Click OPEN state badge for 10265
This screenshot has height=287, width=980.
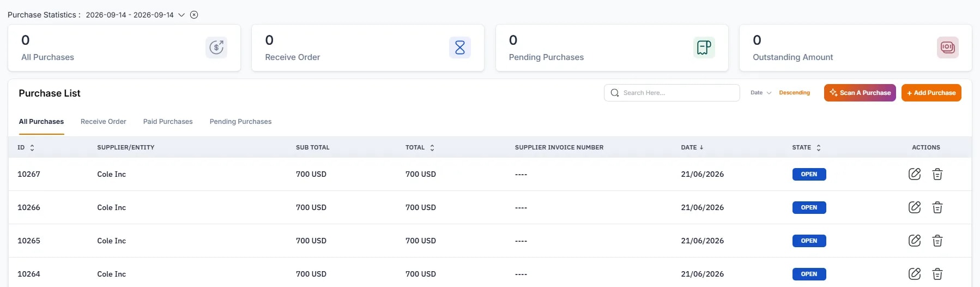(809, 241)
